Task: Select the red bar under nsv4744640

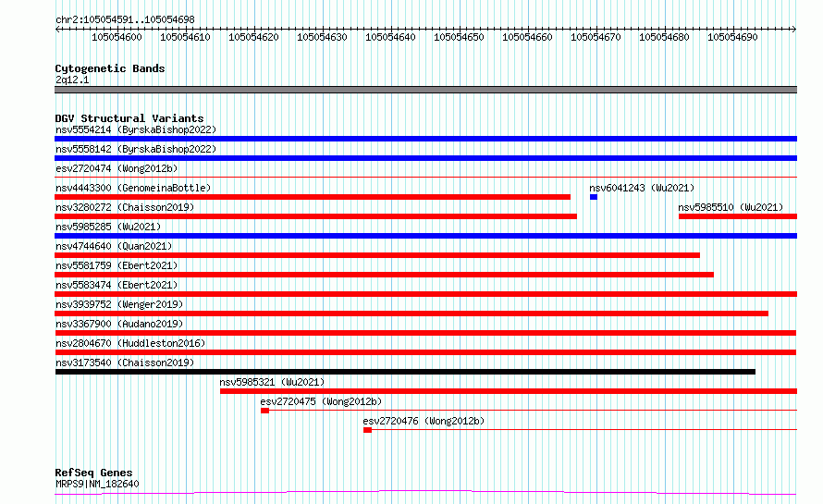Action: pos(377,255)
